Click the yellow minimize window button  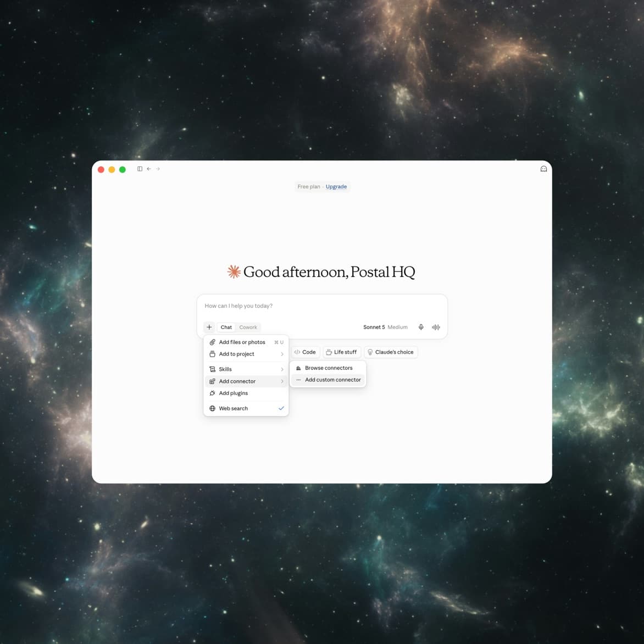[x=112, y=170]
